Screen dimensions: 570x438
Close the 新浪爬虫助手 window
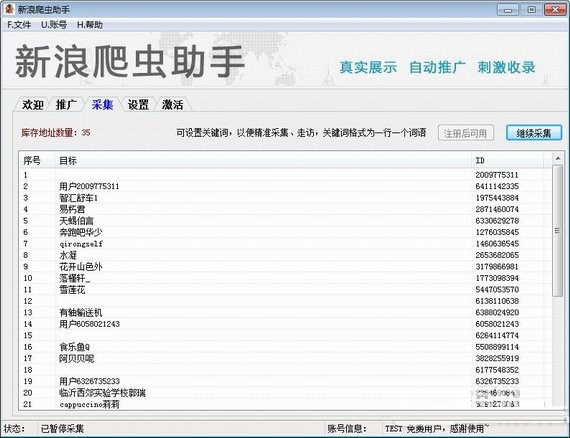coord(555,9)
